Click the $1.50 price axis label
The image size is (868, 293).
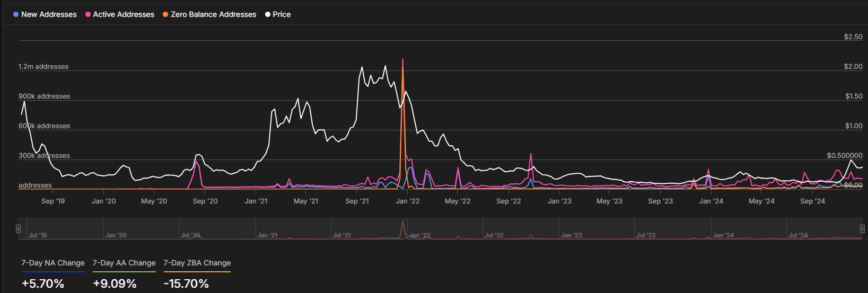(854, 96)
